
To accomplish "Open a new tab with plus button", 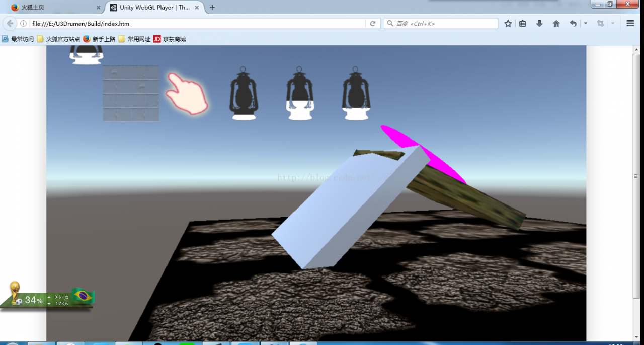I will click(212, 8).
